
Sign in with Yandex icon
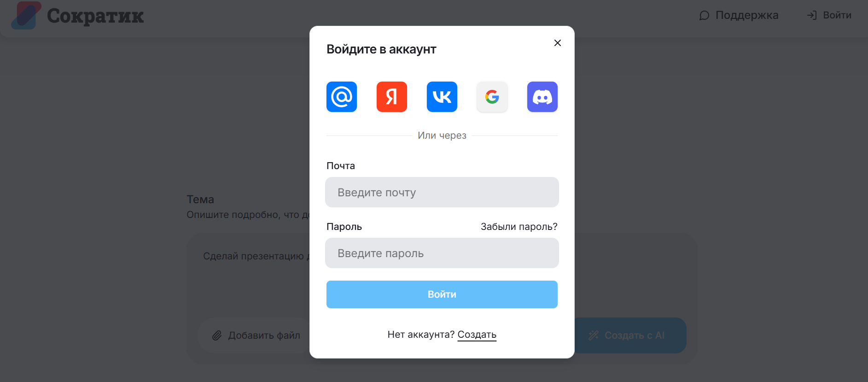(x=392, y=97)
